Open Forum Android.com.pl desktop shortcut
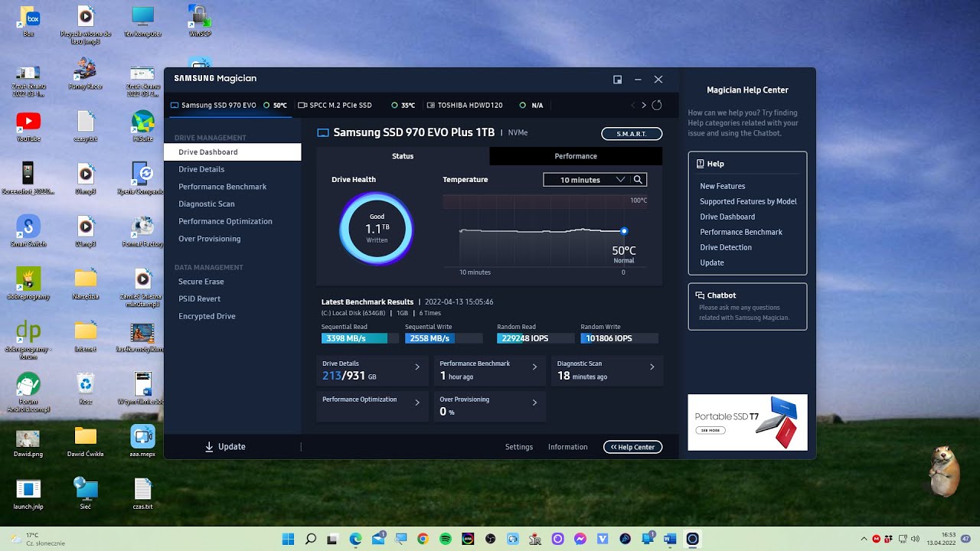Screen dimensions: 980x551 [28, 391]
